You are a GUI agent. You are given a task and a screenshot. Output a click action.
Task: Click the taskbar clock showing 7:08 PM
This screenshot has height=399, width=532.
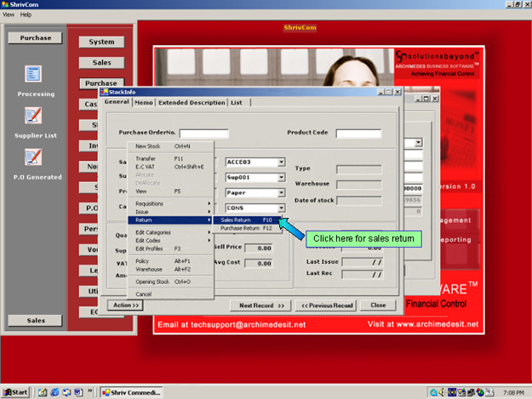point(513,392)
